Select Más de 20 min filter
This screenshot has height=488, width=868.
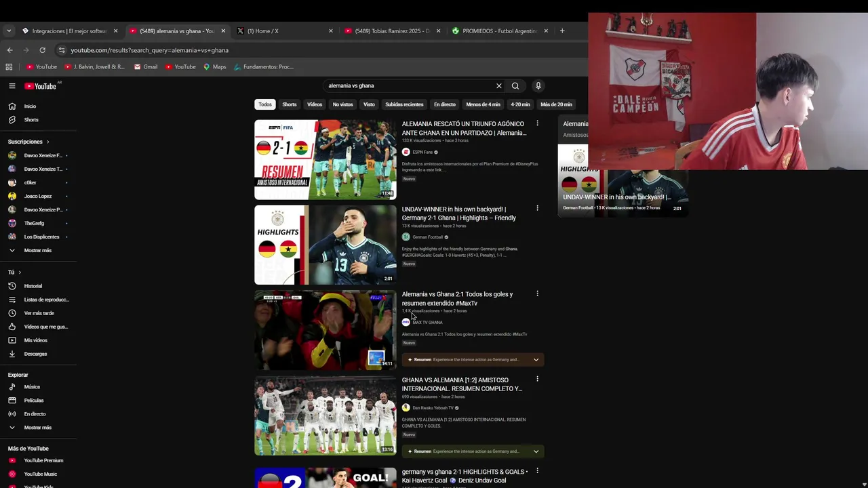[x=556, y=104]
